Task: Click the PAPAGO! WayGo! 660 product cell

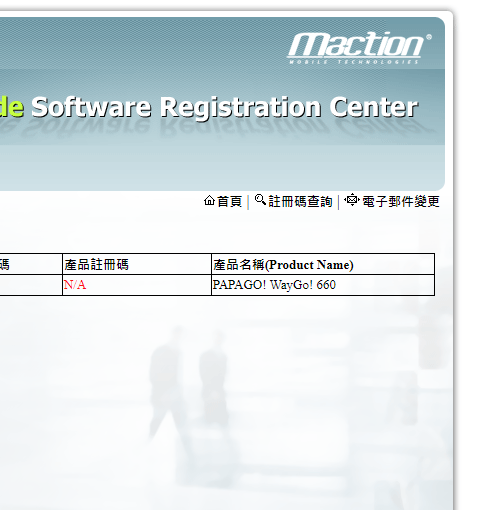Action: tap(323, 285)
